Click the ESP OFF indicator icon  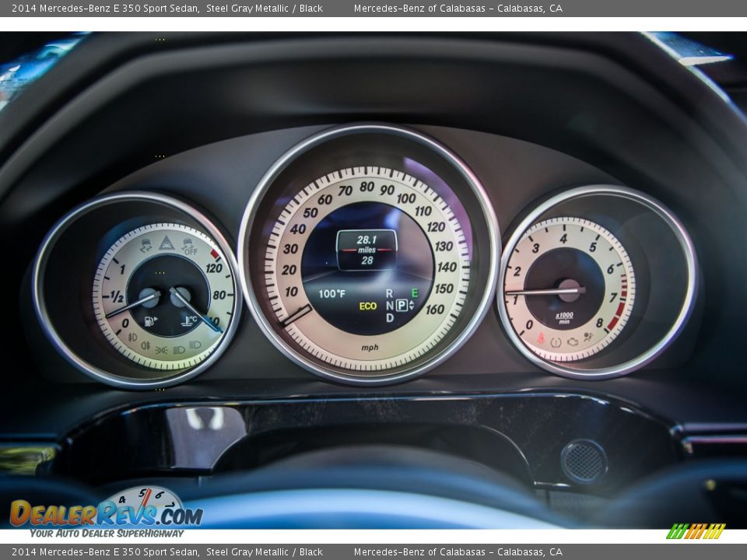pos(189,247)
